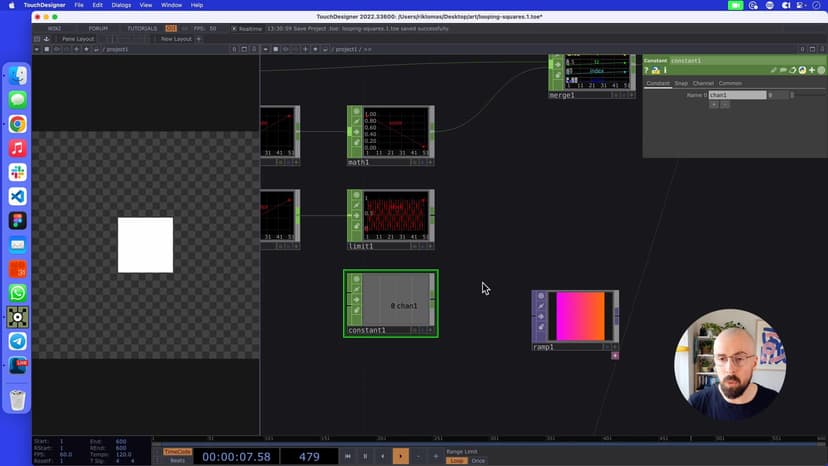Reset timeline to the start frame

click(348, 456)
